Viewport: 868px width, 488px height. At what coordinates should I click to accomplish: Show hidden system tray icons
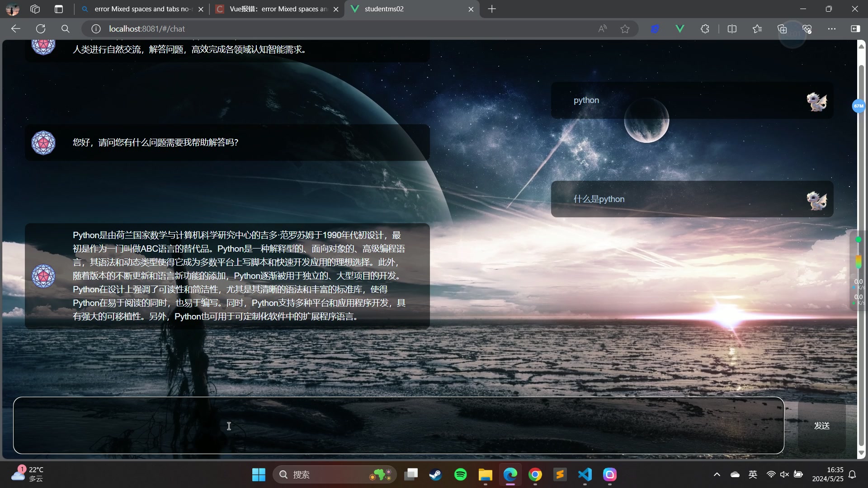pos(717,474)
